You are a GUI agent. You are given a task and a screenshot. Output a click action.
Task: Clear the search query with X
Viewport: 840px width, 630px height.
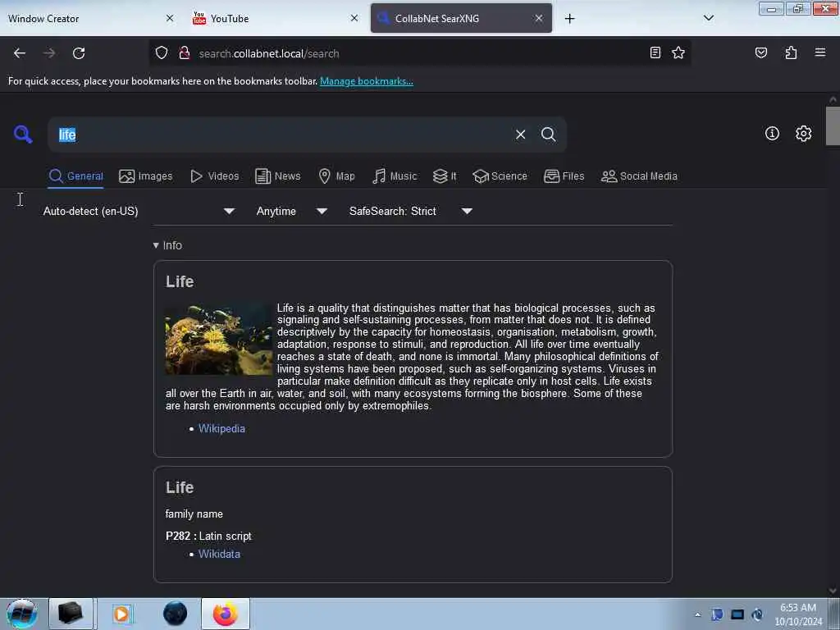click(520, 135)
